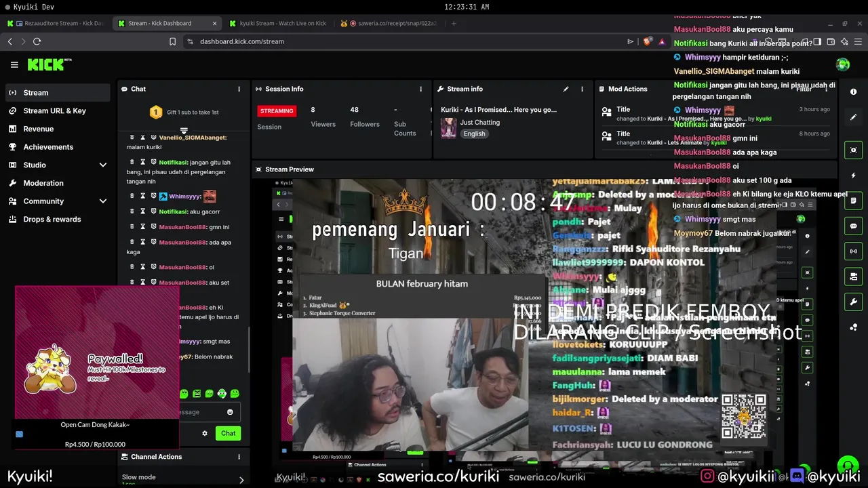Click the pencil icon in right sidebar
This screenshot has height=488, width=868.
pos(853,117)
